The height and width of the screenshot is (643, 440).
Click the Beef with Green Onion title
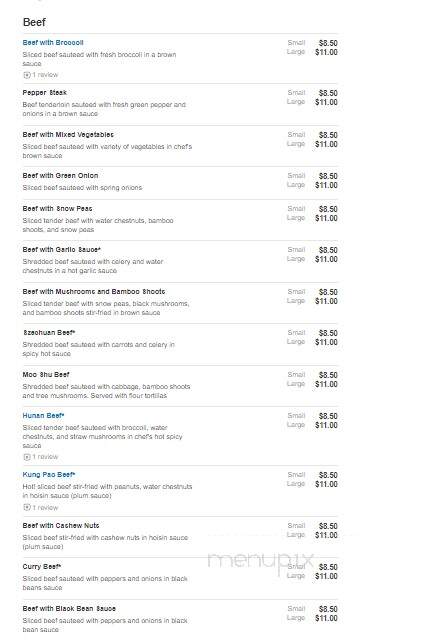[60, 176]
